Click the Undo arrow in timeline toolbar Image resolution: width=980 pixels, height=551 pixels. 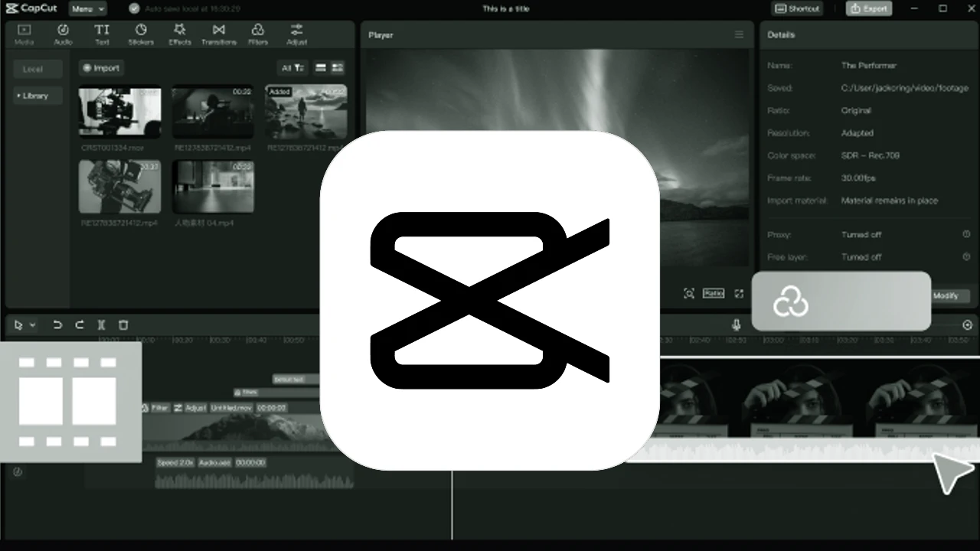pos(57,325)
